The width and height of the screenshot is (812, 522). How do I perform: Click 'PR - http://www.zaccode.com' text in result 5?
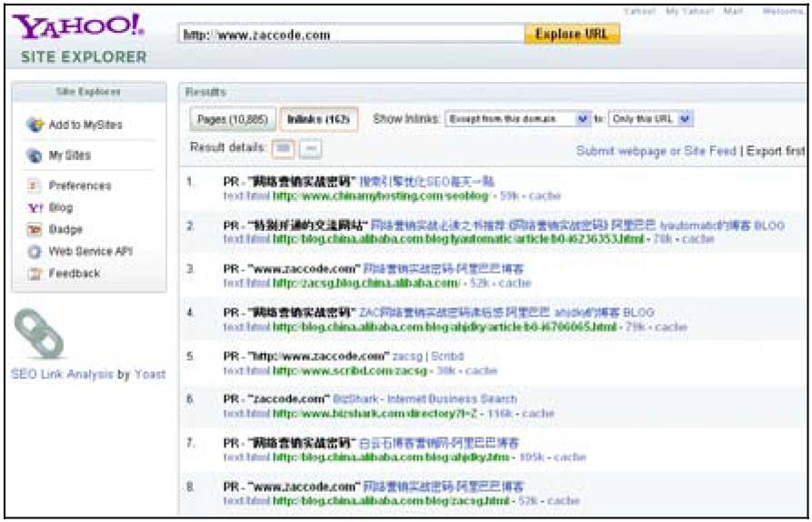click(x=306, y=356)
